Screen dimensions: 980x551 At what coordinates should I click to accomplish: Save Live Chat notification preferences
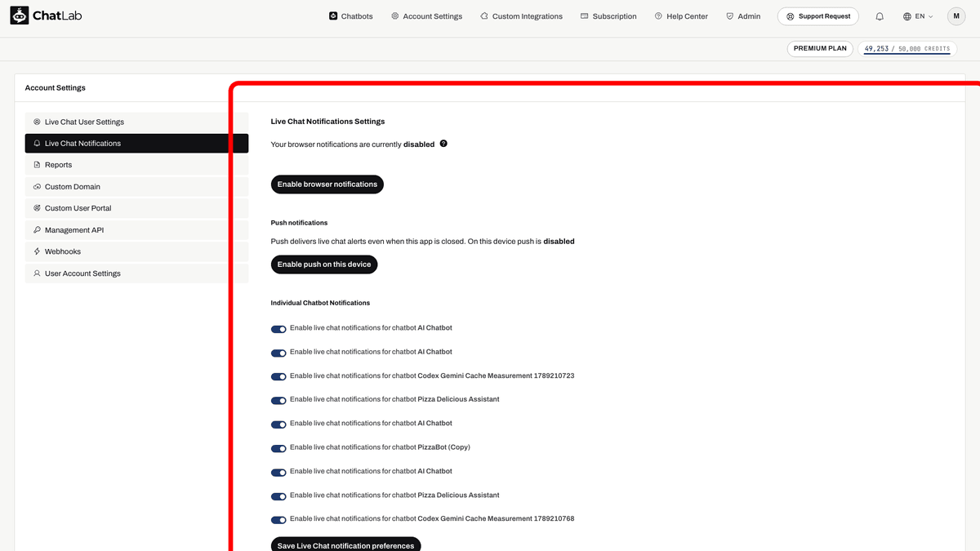(345, 544)
